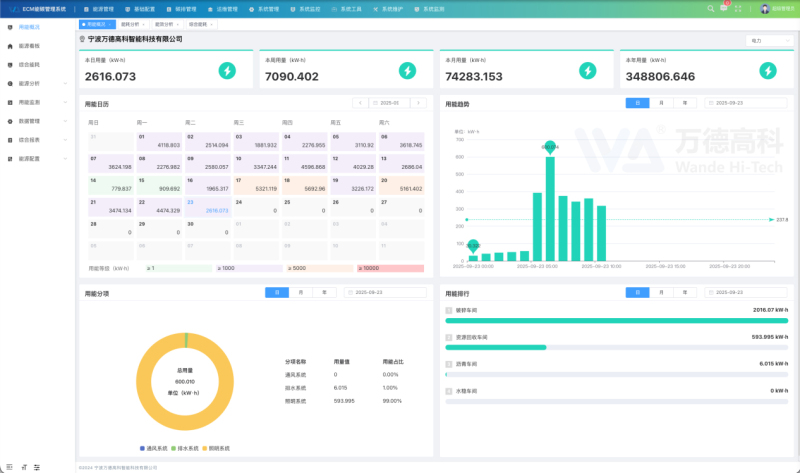
Task: Click the 能源看板 home icon in sidebar
Action: [x=10, y=46]
